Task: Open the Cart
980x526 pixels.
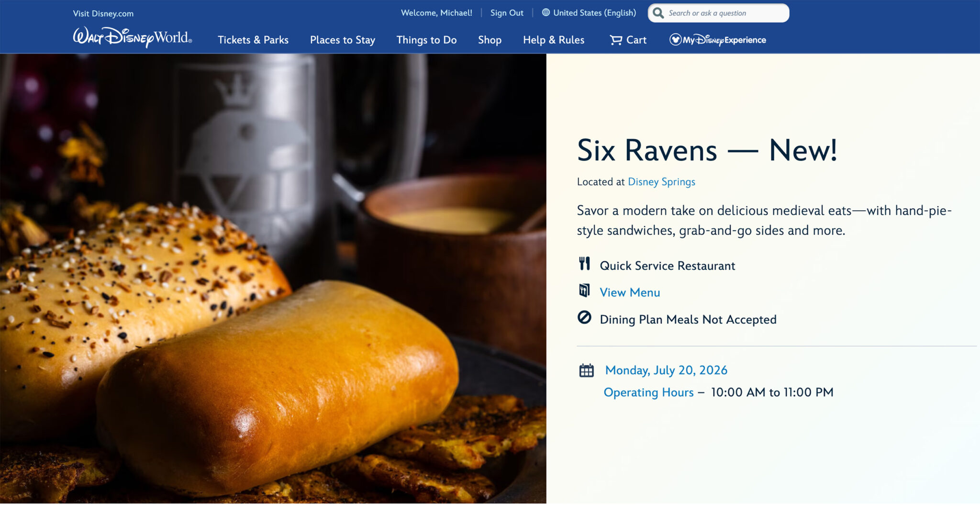Action: [628, 40]
